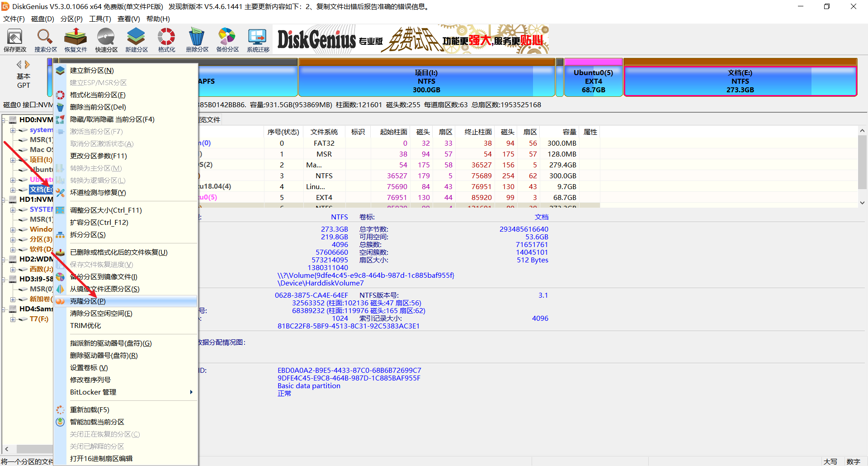Open the 备份分区 backup tool
This screenshot has height=466, width=868.
tap(227, 40)
